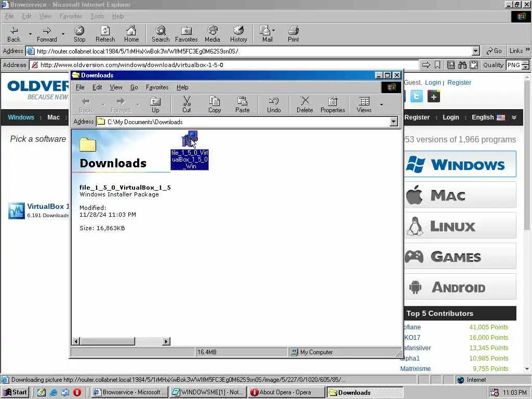Open the IE address bar dropdown

[x=476, y=51]
